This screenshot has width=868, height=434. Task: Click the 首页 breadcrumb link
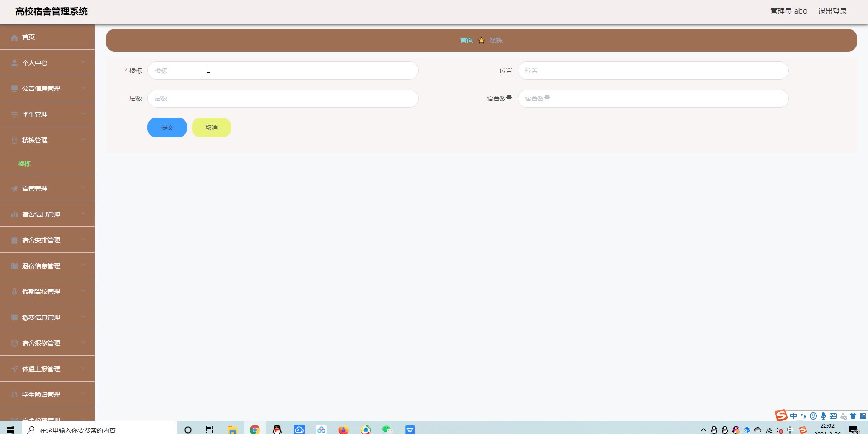coord(467,40)
